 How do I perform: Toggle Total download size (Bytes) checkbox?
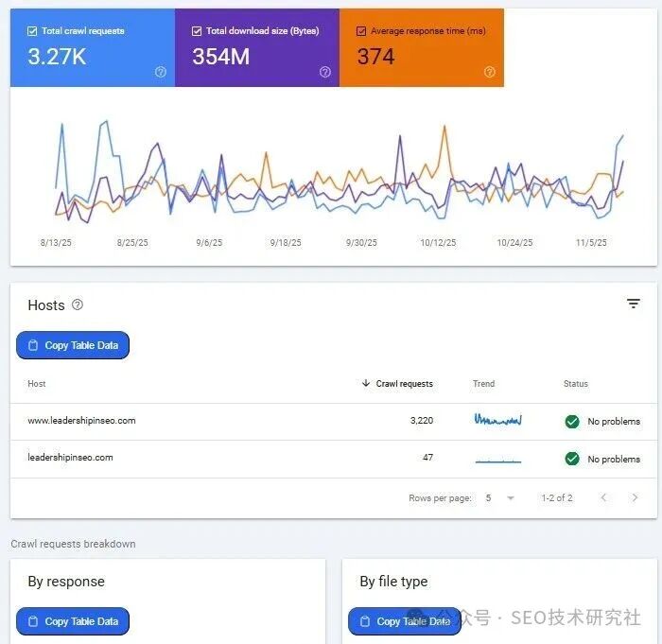tap(197, 31)
